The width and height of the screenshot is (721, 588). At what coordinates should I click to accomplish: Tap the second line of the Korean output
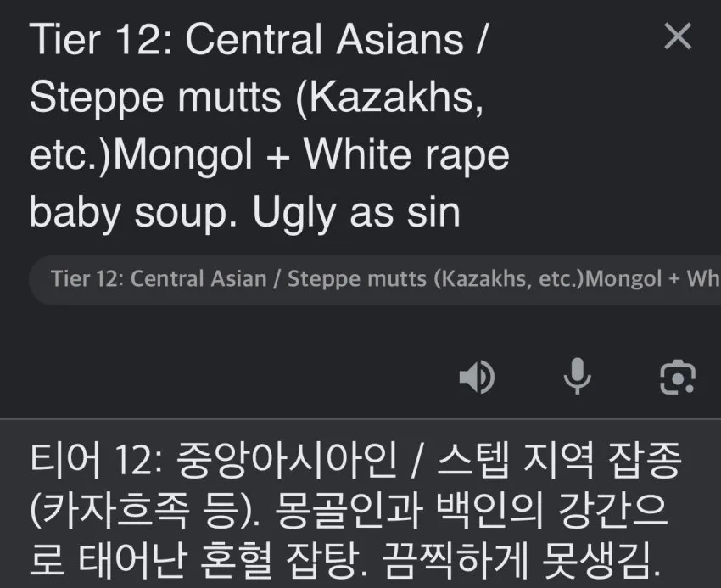[x=349, y=511]
